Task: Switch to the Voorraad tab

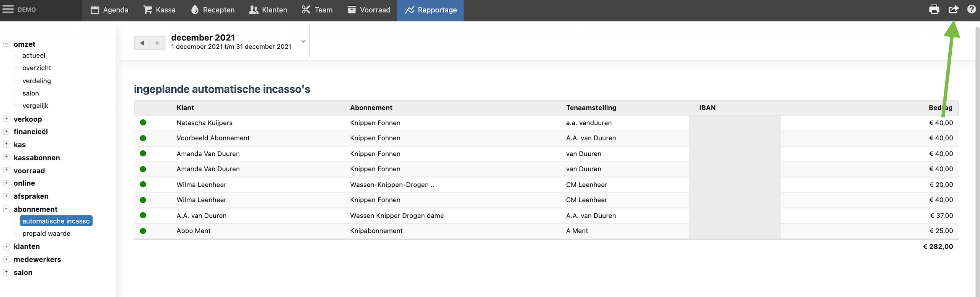Action: click(369, 10)
